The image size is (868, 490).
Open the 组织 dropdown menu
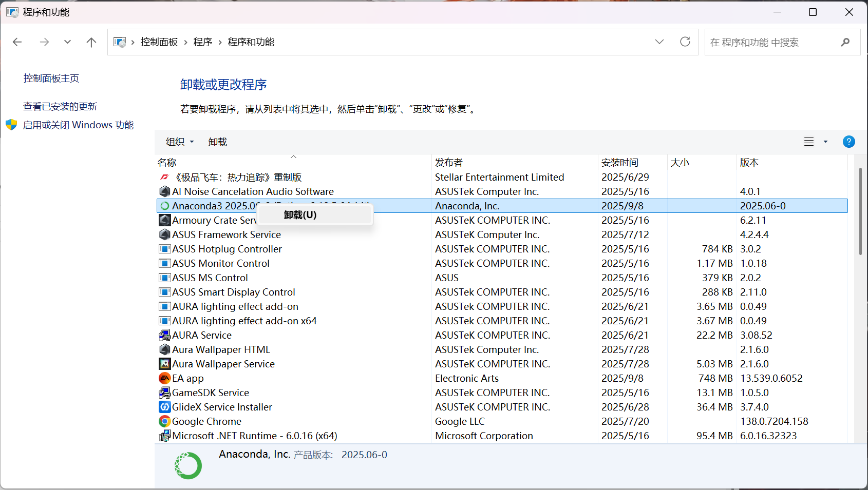point(179,142)
